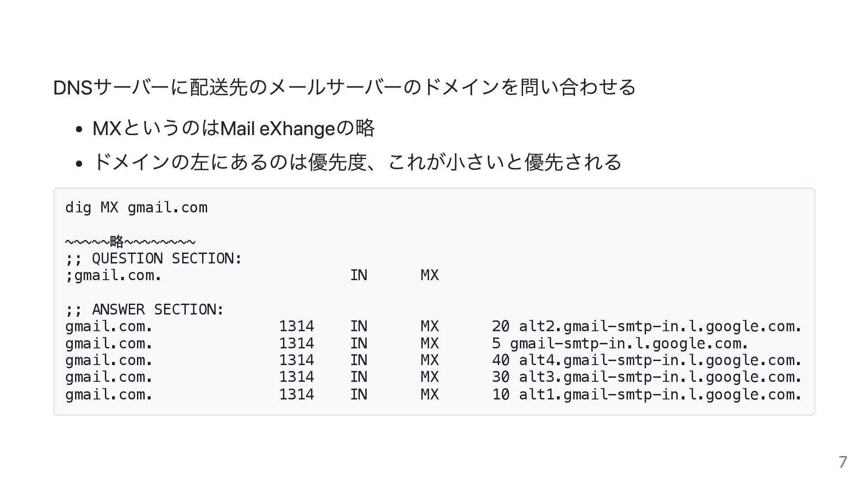Click the 'dig MX gmail.com' command line

136,208
